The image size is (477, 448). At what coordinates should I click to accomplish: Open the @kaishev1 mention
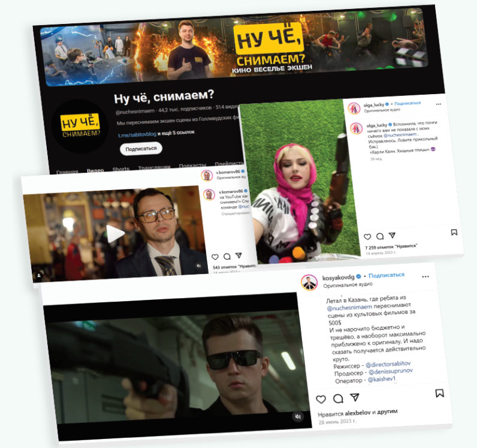[382, 379]
